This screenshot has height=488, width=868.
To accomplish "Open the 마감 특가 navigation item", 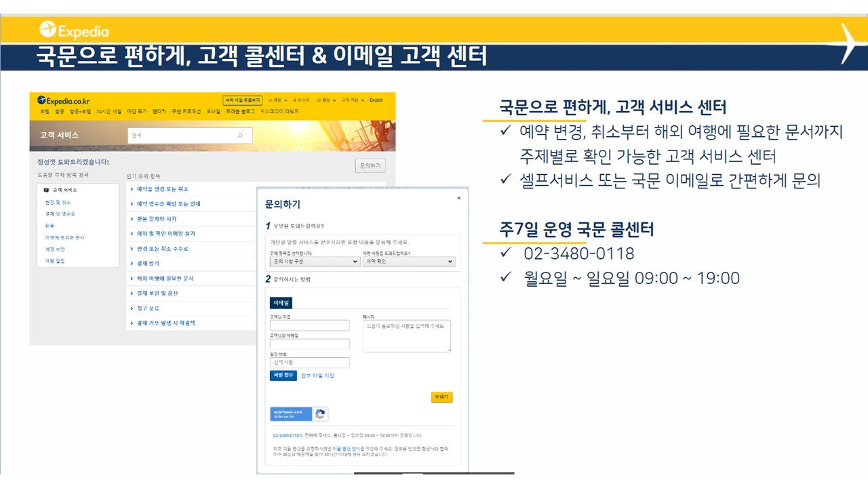I will 137,111.
